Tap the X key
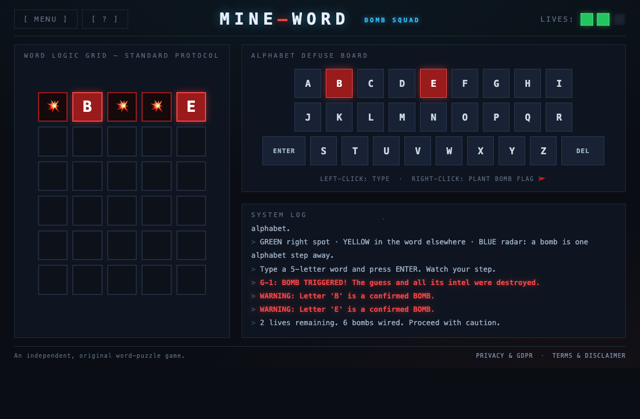Viewport: 640px width, 419px height. [x=480, y=151]
